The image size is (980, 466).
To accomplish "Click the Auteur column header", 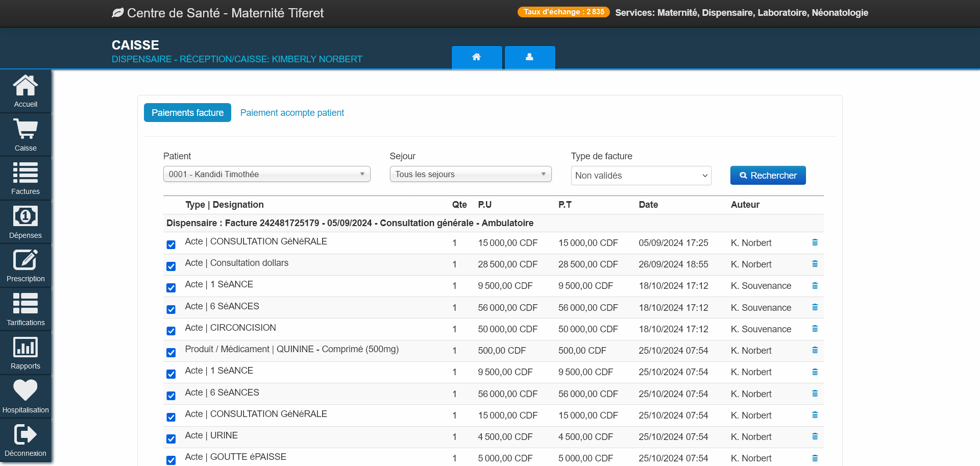I will [x=745, y=205].
